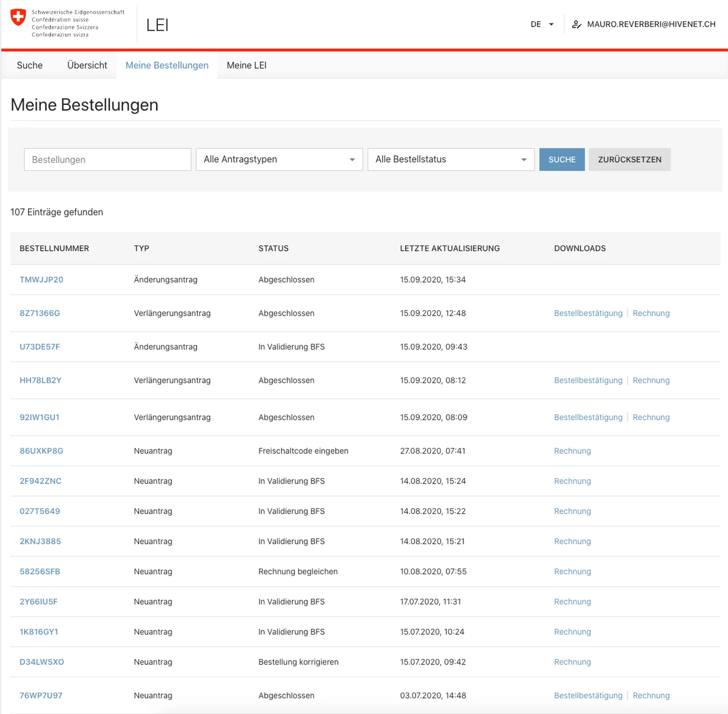The height and width of the screenshot is (714, 728).
Task: Click the Swiss Confederation shield logo
Action: (x=18, y=18)
